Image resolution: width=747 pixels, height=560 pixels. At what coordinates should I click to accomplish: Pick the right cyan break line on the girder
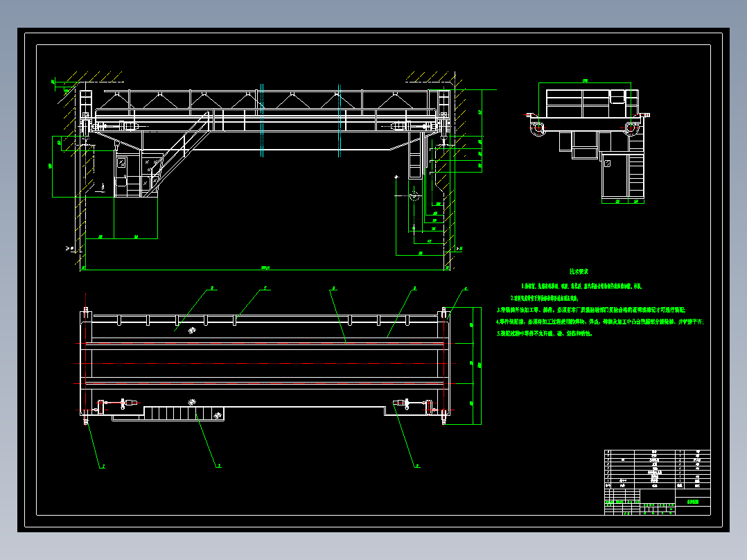340,120
